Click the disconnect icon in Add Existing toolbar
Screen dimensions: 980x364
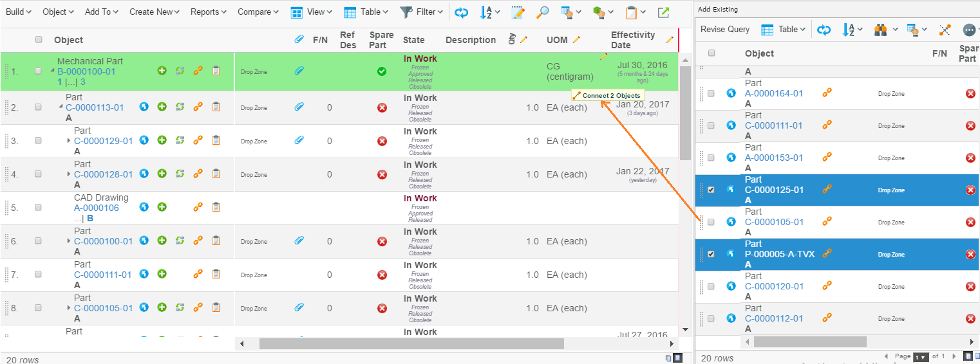coord(945,30)
